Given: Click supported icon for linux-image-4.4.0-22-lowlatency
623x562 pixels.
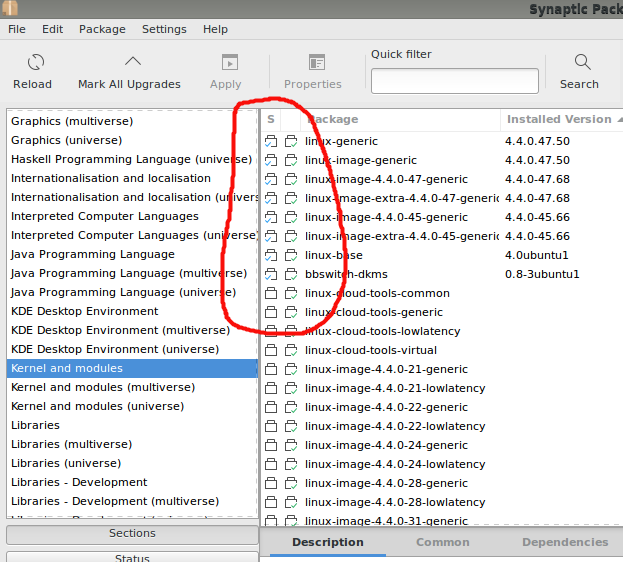Looking at the screenshot, I should tap(291, 426).
